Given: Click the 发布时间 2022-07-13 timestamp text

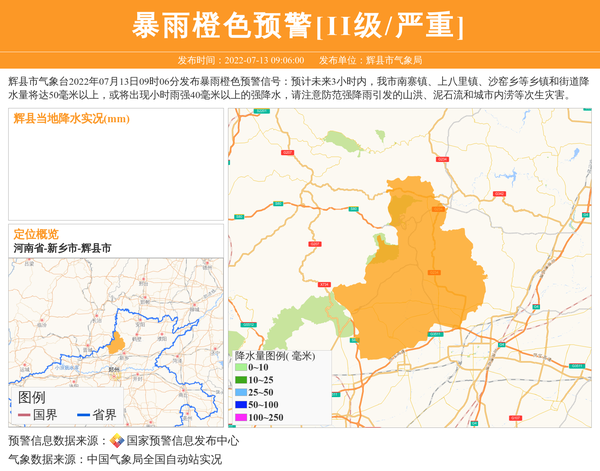Looking at the screenshot, I should point(241,60).
